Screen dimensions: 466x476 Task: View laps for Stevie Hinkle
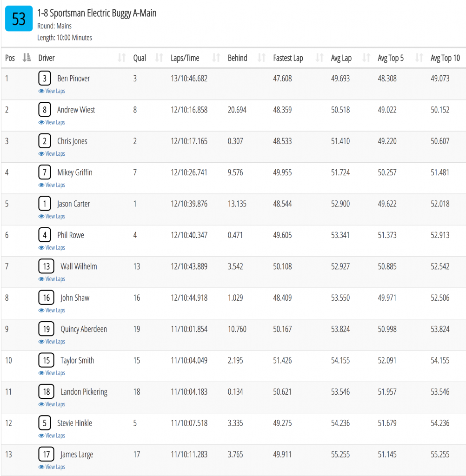click(x=52, y=436)
